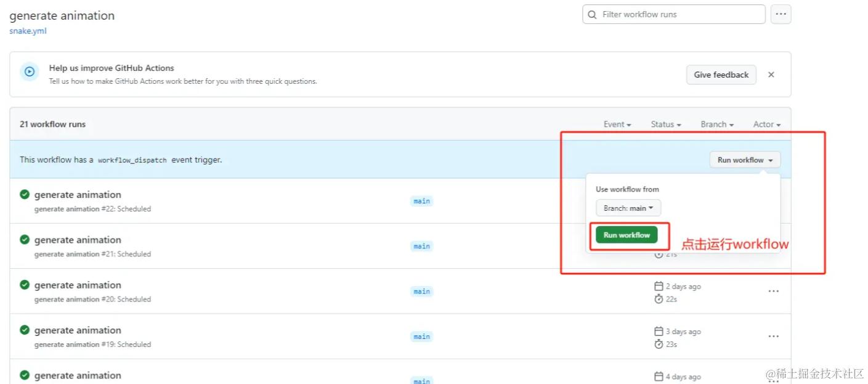Open the Branch: main selector in popup
Screen dimensions: 868x384
628,208
